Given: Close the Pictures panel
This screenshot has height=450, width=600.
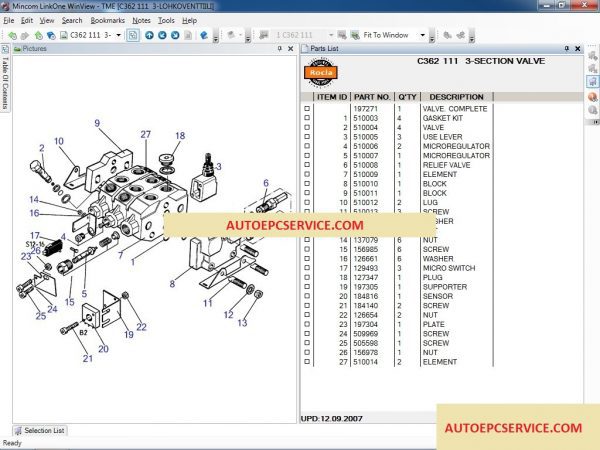Looking at the screenshot, I should pos(290,49).
